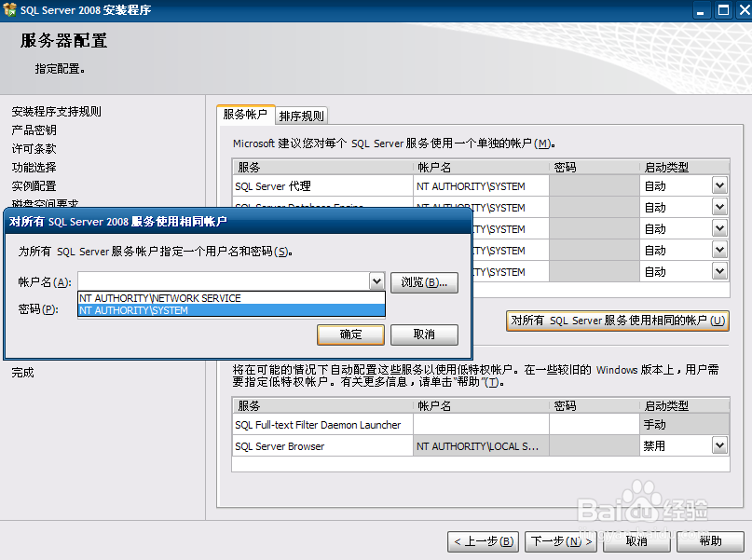This screenshot has height=560, width=752.
Task: Expand the 帐户名 combo box arrow
Action: tap(377, 281)
